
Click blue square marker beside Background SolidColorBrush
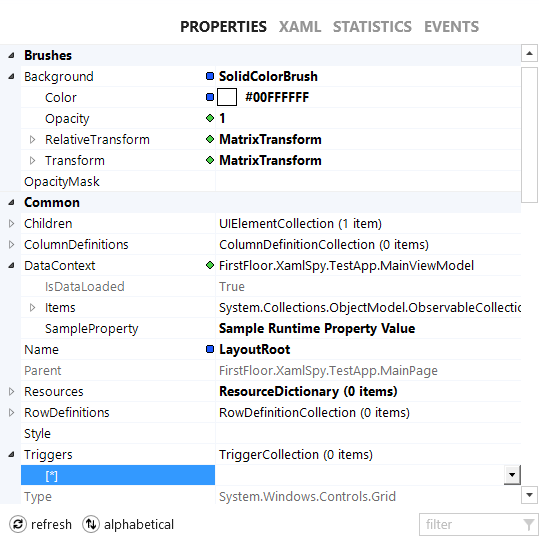[210, 76]
